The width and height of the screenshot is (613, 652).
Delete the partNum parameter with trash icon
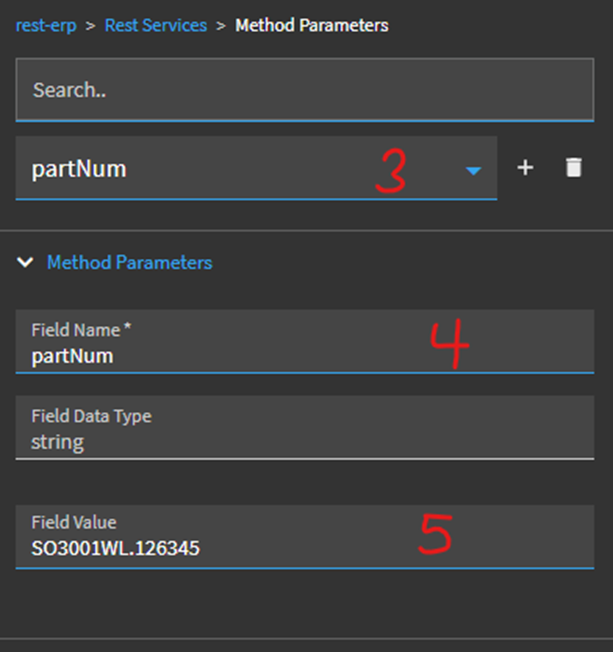pyautogui.click(x=573, y=168)
